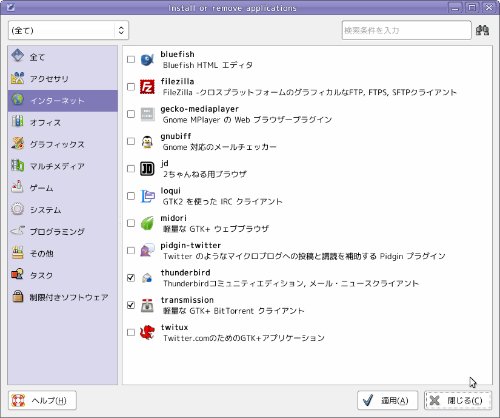
Task: Click the transmission icon
Action: point(147,305)
